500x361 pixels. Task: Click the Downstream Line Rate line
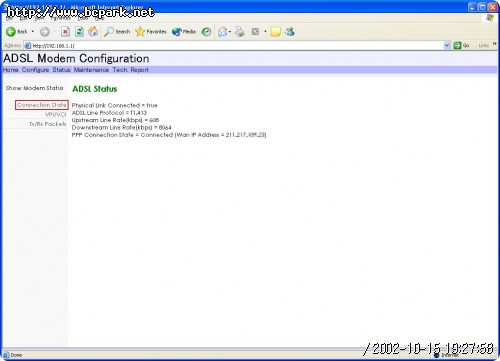pyautogui.click(x=121, y=127)
